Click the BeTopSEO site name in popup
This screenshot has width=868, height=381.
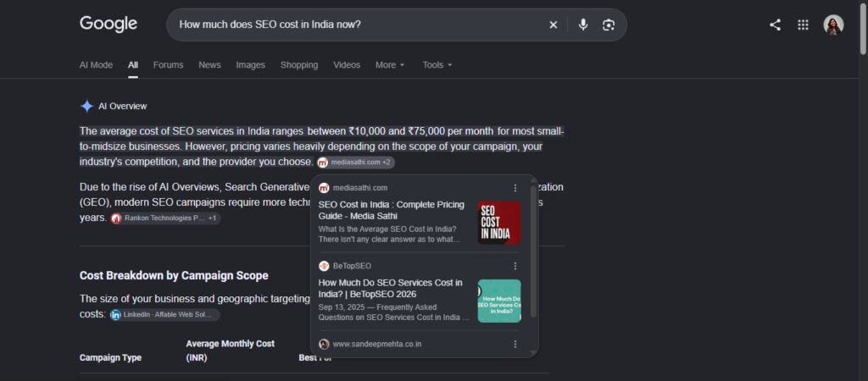(x=352, y=266)
